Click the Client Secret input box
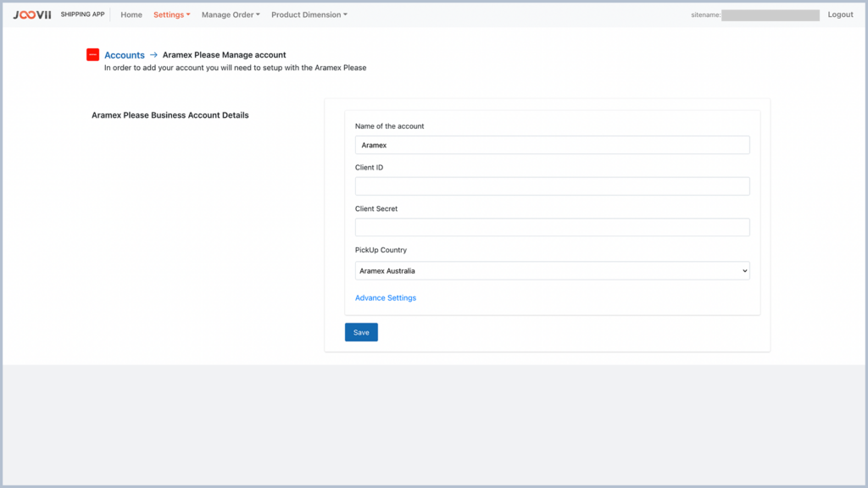The width and height of the screenshot is (868, 488). pos(552,227)
